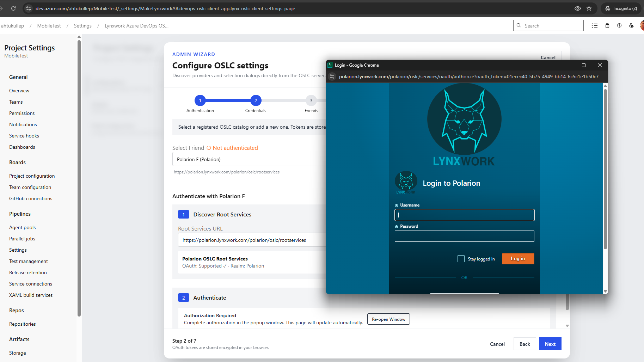Screen dimensions: 644x362
Task: Click the blue Next button
Action: [550, 344]
